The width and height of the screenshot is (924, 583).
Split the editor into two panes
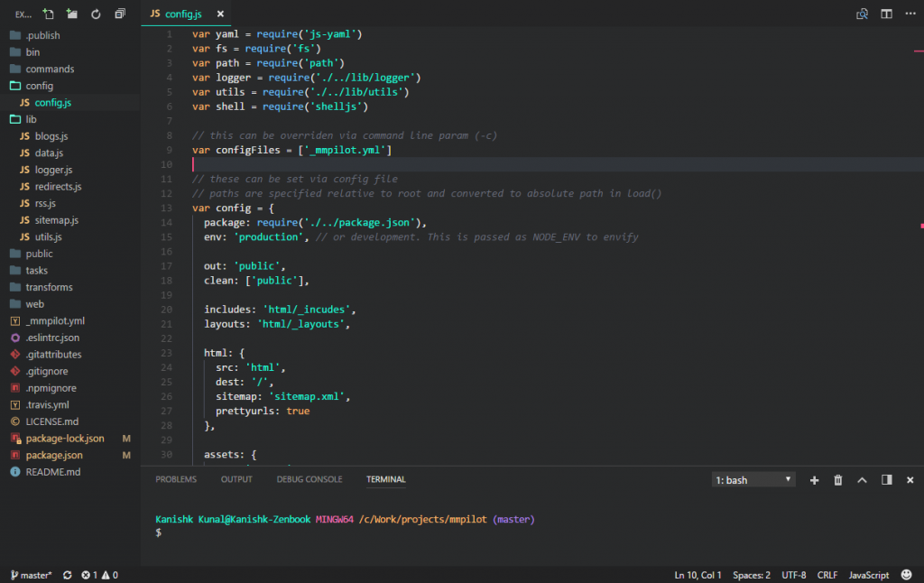click(886, 14)
